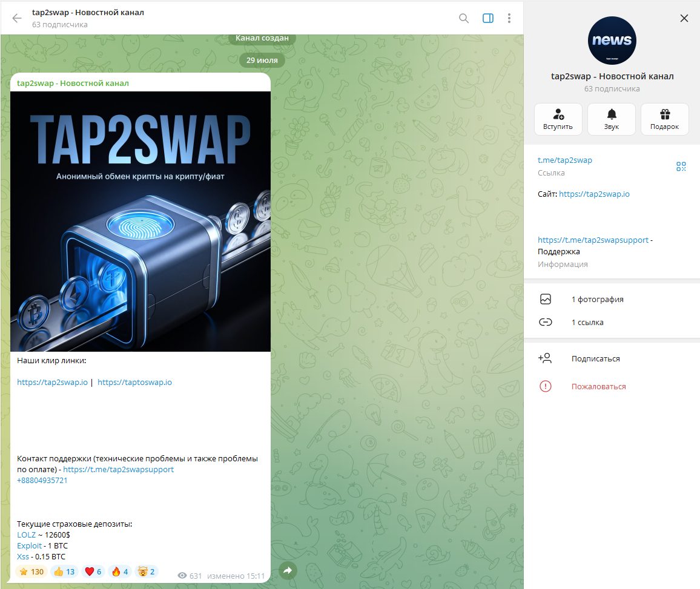
Task: Open the Exploit deposit link
Action: [x=30, y=545]
